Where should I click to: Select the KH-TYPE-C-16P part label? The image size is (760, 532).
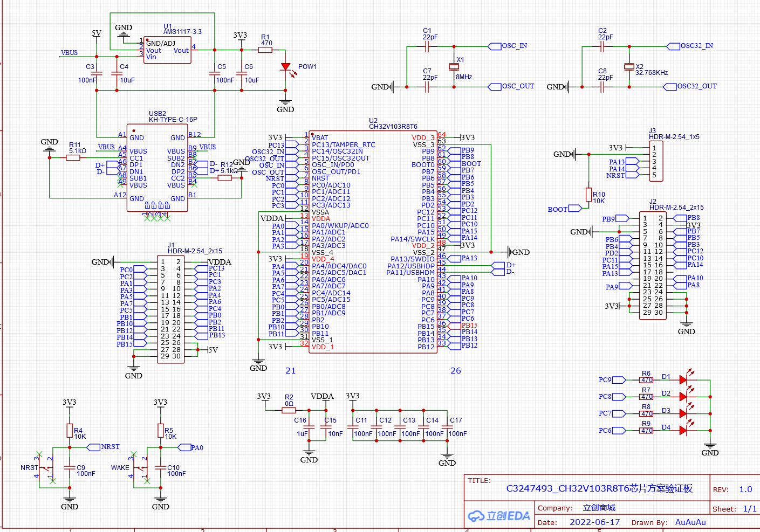(173, 120)
